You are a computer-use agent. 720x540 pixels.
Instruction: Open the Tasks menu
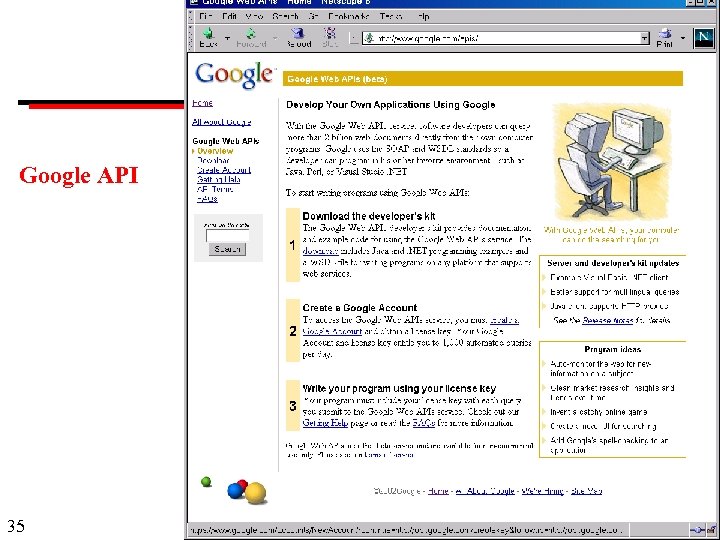pyautogui.click(x=391, y=17)
